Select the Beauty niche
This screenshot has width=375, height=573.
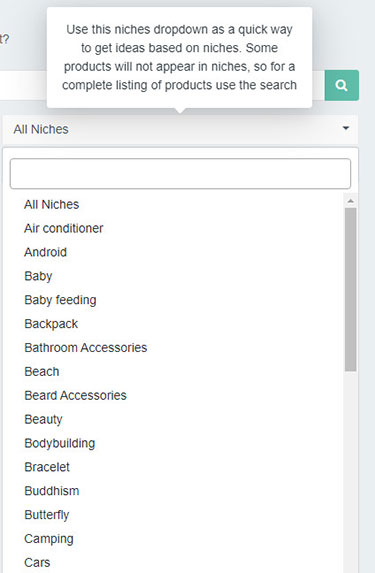(43, 419)
